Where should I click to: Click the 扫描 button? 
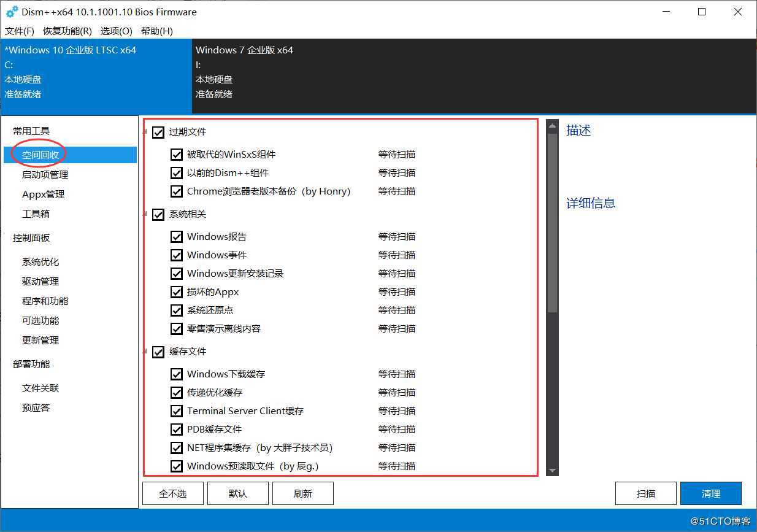click(x=646, y=493)
